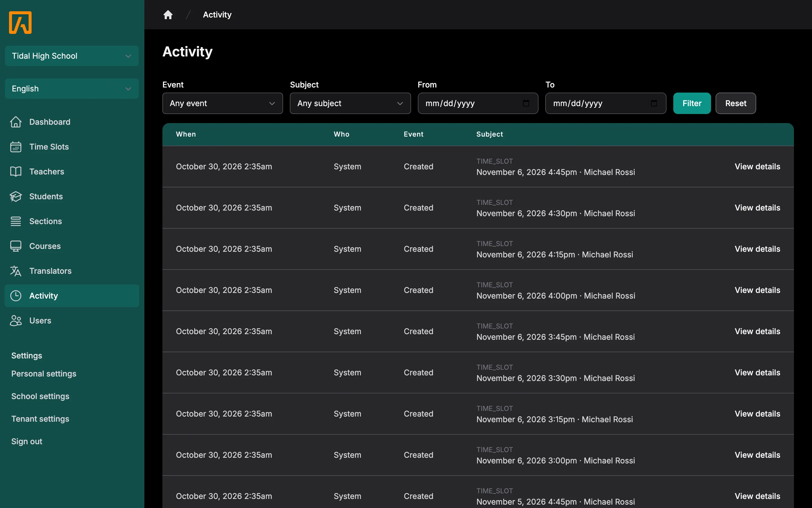Click the Reset button
This screenshot has height=508, width=812.
click(x=736, y=103)
